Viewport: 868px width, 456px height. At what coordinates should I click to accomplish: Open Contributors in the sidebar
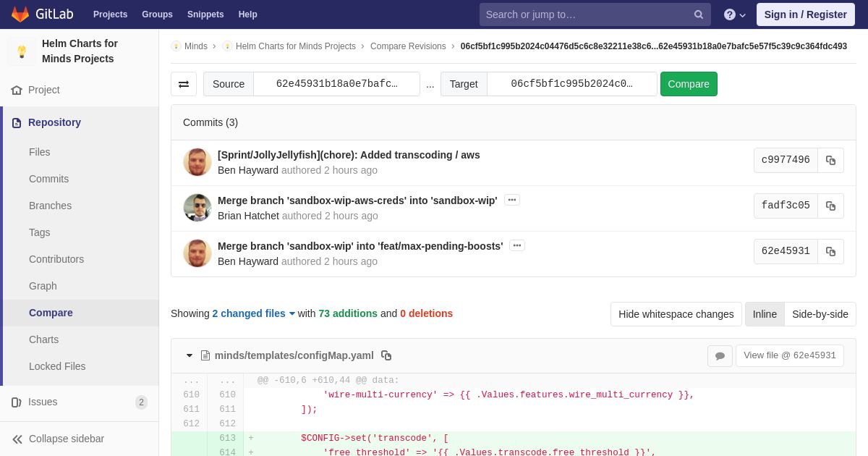(x=56, y=259)
